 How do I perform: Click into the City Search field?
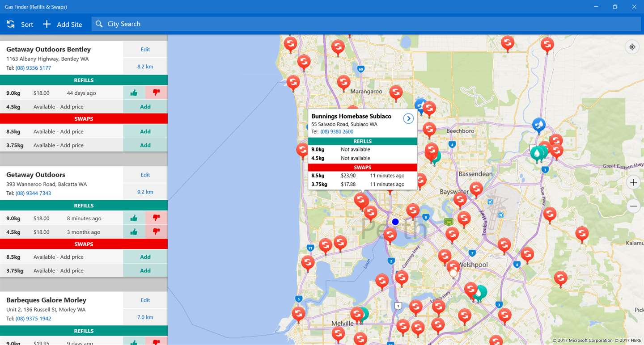coord(366,24)
